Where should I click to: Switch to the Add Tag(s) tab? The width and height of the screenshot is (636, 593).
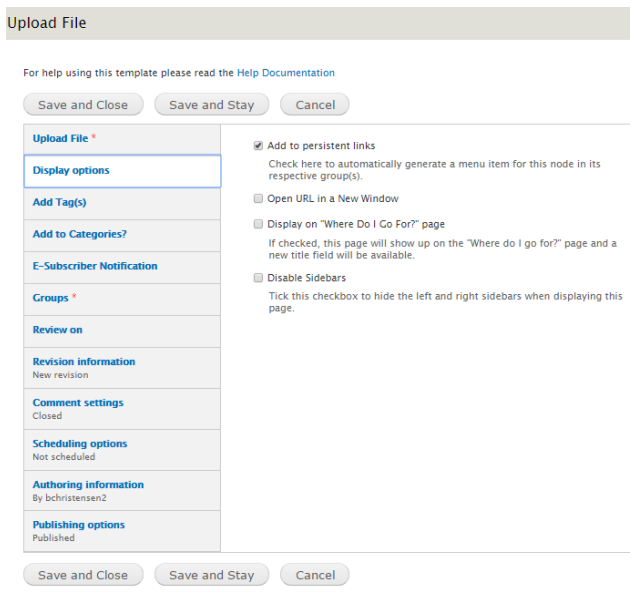(122, 203)
